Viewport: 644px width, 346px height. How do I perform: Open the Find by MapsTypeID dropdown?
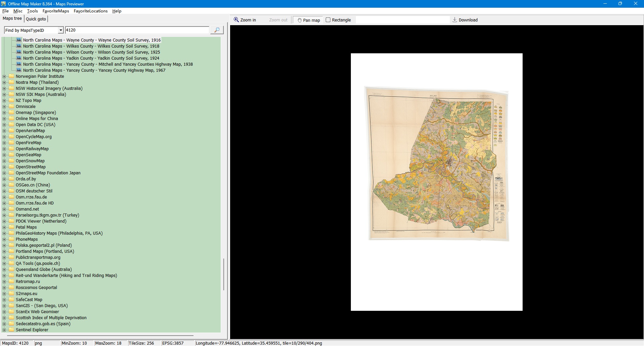pyautogui.click(x=61, y=31)
